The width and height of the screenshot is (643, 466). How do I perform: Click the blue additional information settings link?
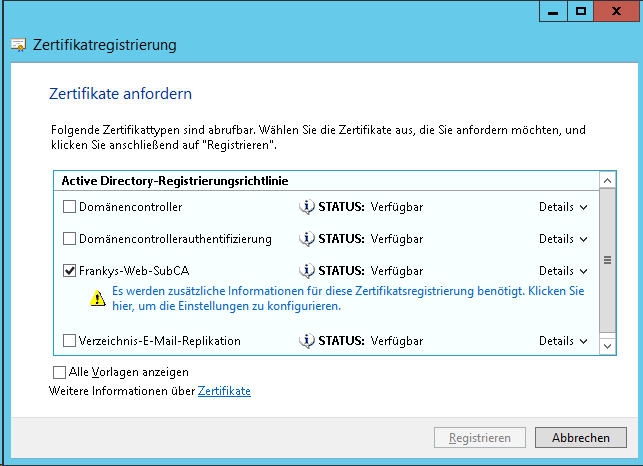(x=347, y=298)
